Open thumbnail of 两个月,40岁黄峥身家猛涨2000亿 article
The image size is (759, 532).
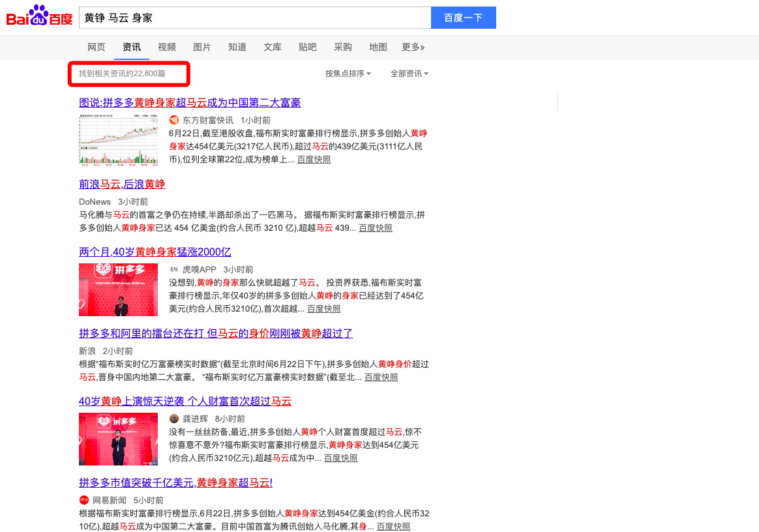click(x=118, y=289)
